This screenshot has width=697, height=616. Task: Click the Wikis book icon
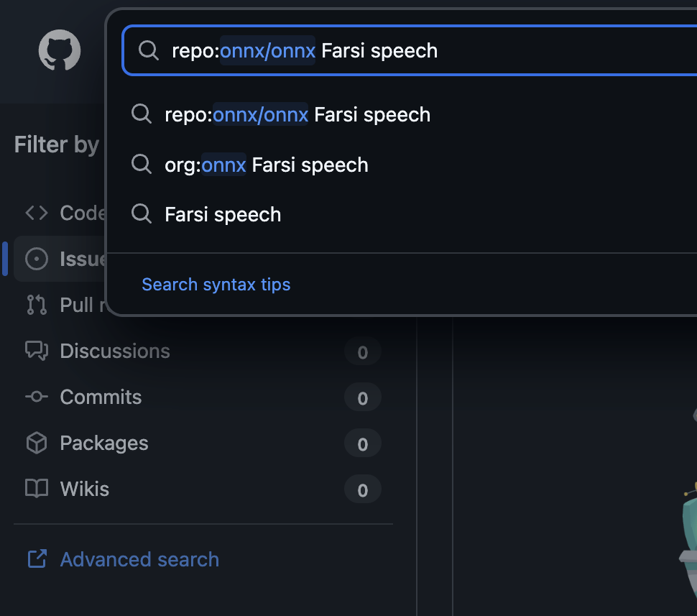click(37, 489)
